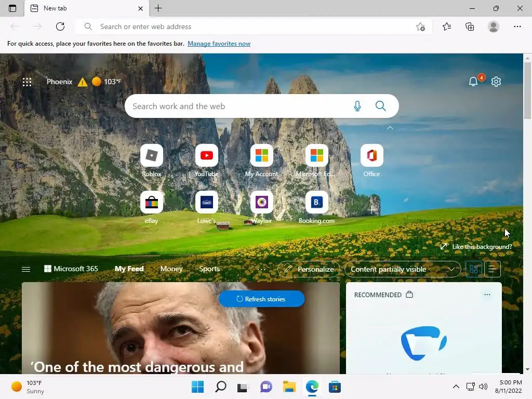Open the feed hamburger menu
The width and height of the screenshot is (532, 399).
point(26,269)
